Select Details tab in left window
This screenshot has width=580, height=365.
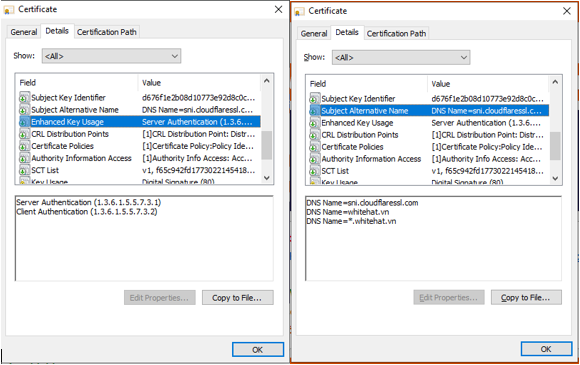[x=57, y=31]
